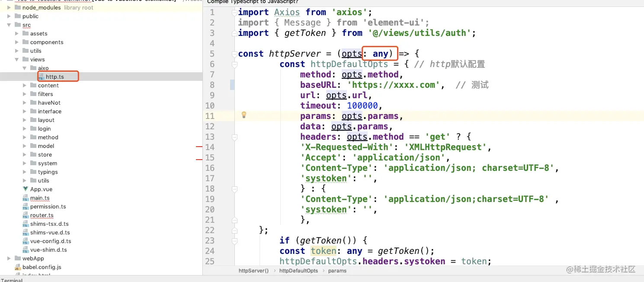
Task: Expand the components folder
Action: (16, 42)
